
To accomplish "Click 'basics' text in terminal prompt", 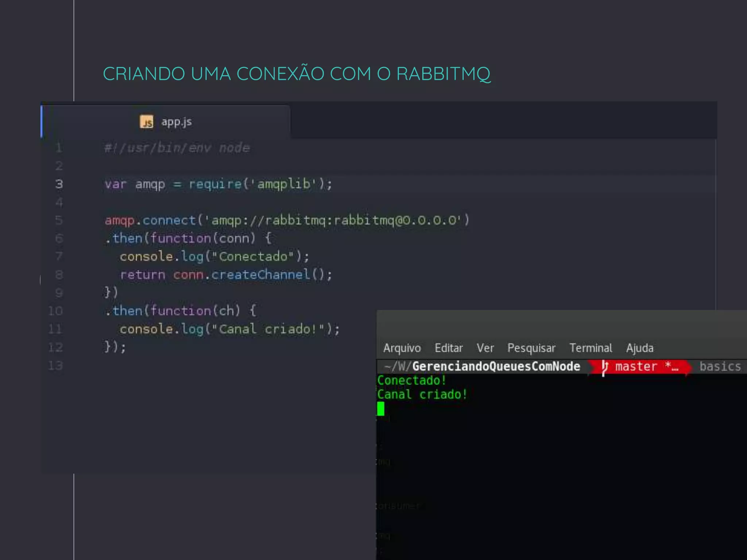I will (x=720, y=366).
